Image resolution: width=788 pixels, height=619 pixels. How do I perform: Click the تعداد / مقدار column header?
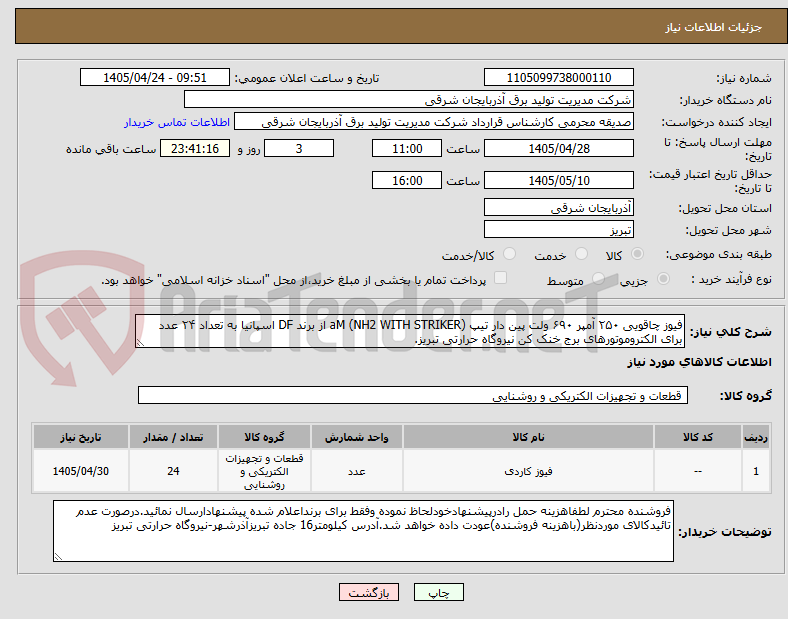(173, 437)
